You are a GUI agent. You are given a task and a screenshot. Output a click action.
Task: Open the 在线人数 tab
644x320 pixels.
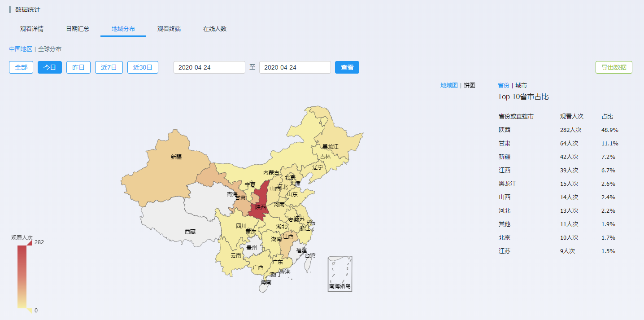[215, 29]
